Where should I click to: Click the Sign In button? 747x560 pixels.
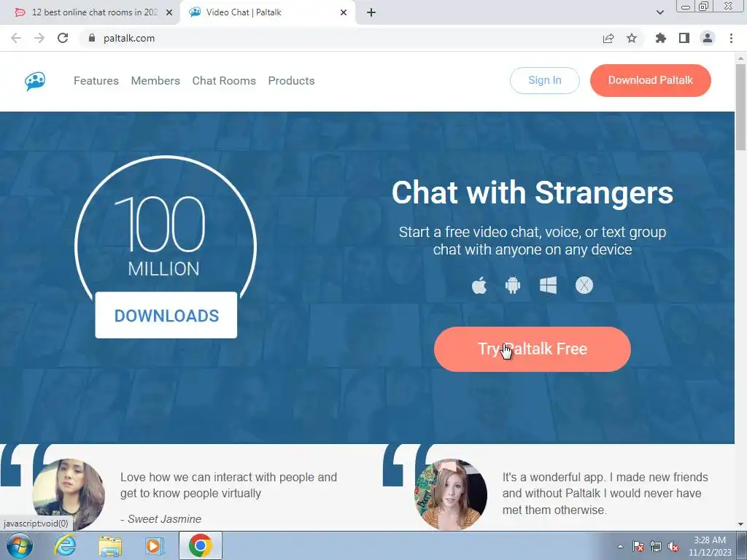(544, 80)
